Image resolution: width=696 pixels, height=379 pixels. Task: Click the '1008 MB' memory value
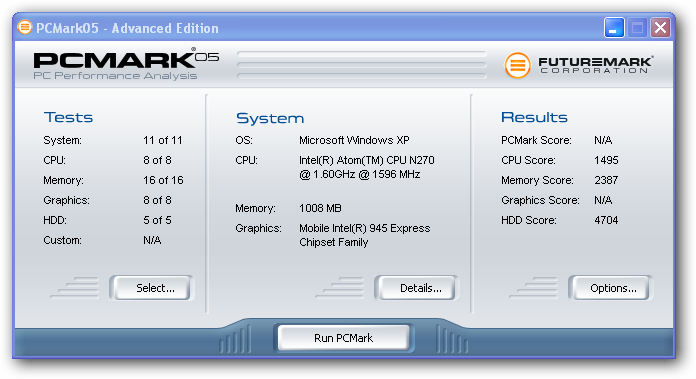click(x=320, y=208)
